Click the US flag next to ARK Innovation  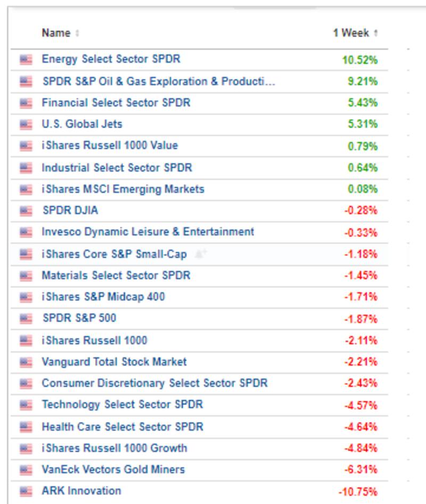tap(26, 491)
